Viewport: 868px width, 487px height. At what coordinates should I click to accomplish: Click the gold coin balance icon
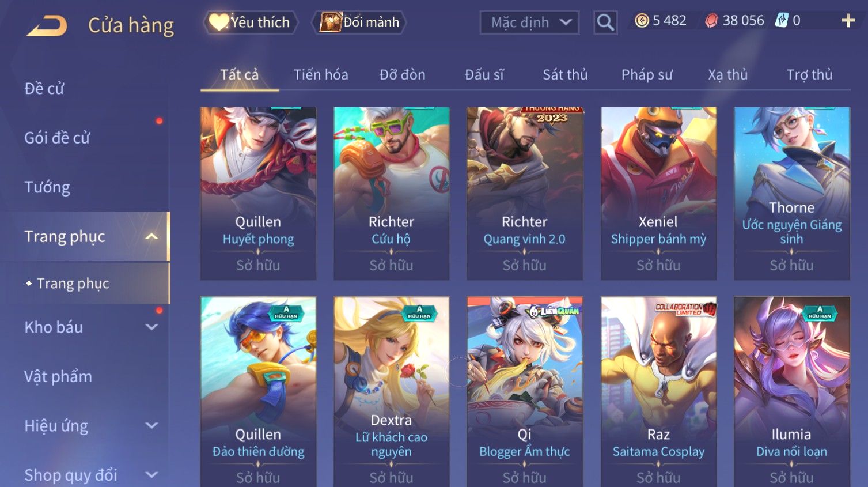(642, 21)
